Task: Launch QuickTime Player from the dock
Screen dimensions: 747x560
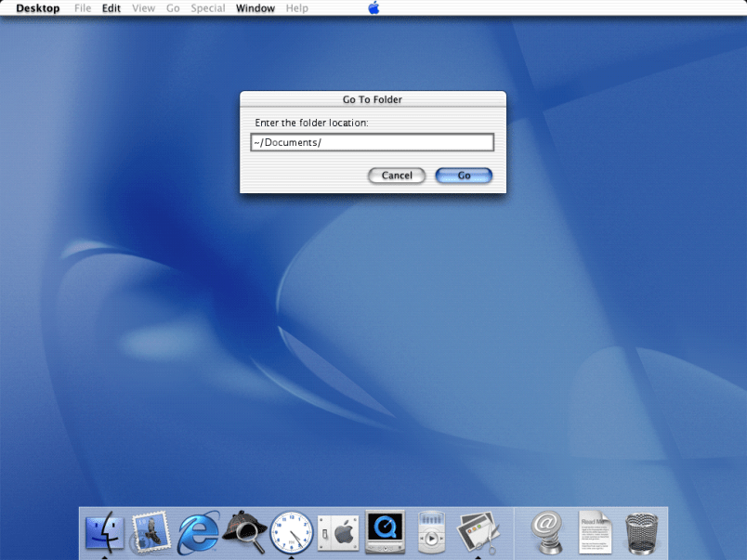Action: (385, 532)
